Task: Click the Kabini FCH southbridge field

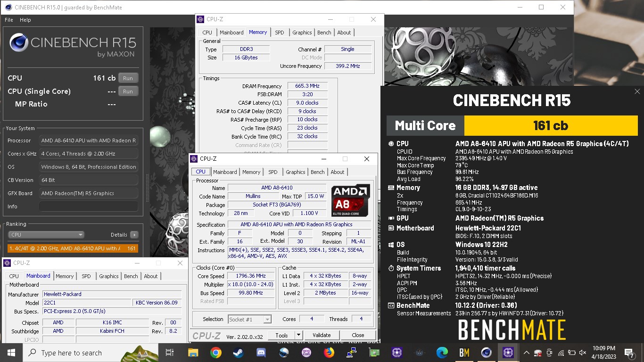Action: click(112, 331)
